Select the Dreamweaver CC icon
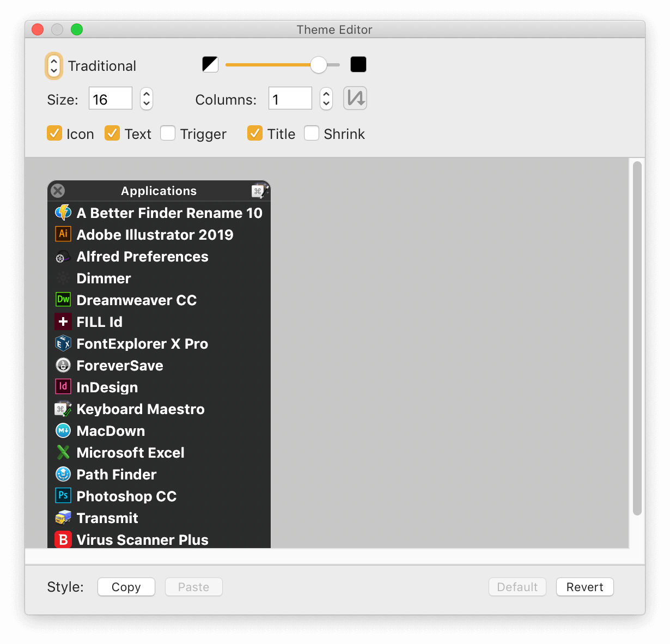670x644 pixels. (x=63, y=300)
